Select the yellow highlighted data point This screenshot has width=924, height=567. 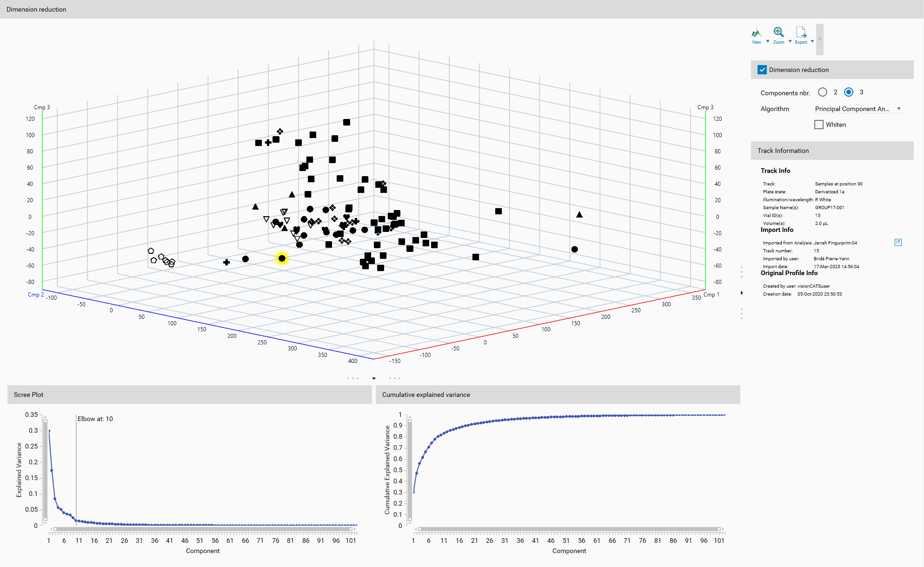coord(282,258)
